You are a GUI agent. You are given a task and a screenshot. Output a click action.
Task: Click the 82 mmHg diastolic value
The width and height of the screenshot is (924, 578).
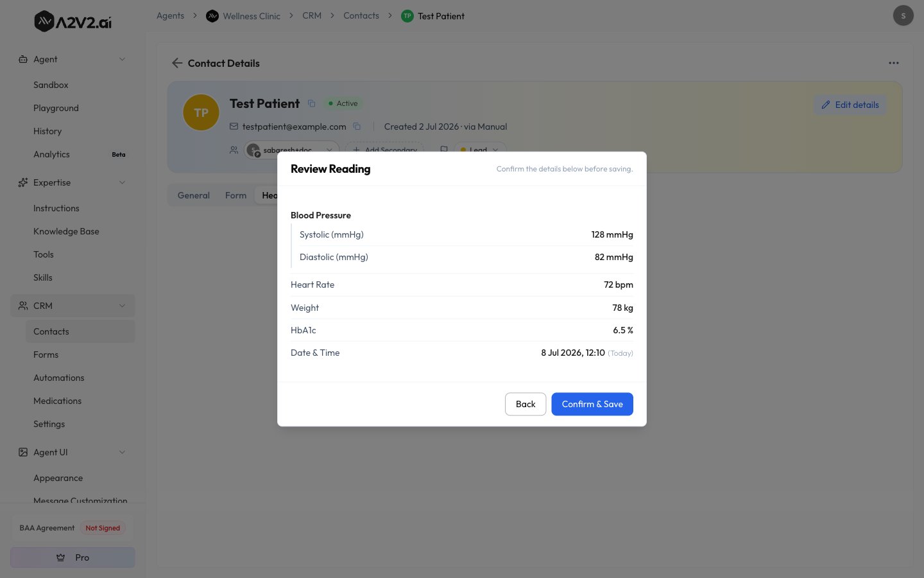(x=613, y=257)
